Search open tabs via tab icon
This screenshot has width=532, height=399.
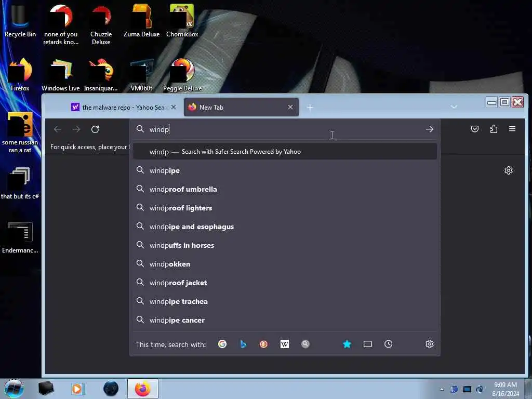pyautogui.click(x=368, y=344)
